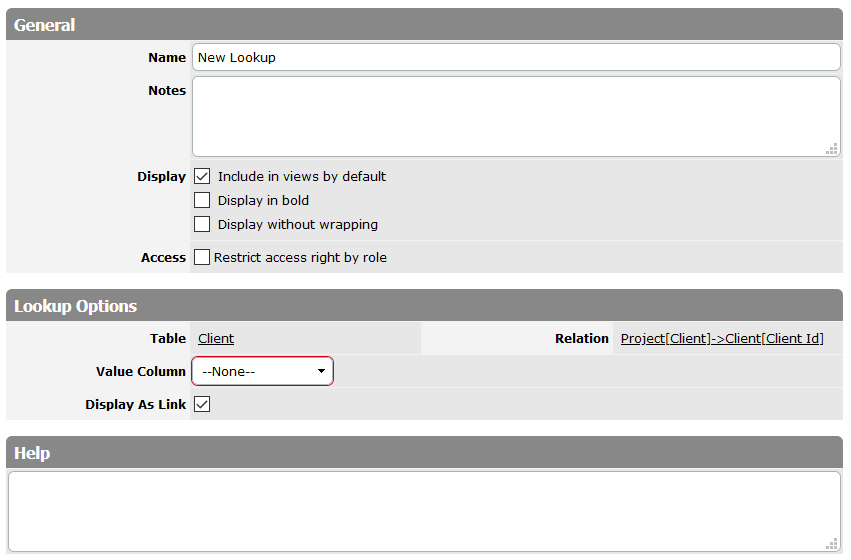The width and height of the screenshot is (851, 560).
Task: Enable Display without wrapping checkbox
Action: click(x=202, y=224)
